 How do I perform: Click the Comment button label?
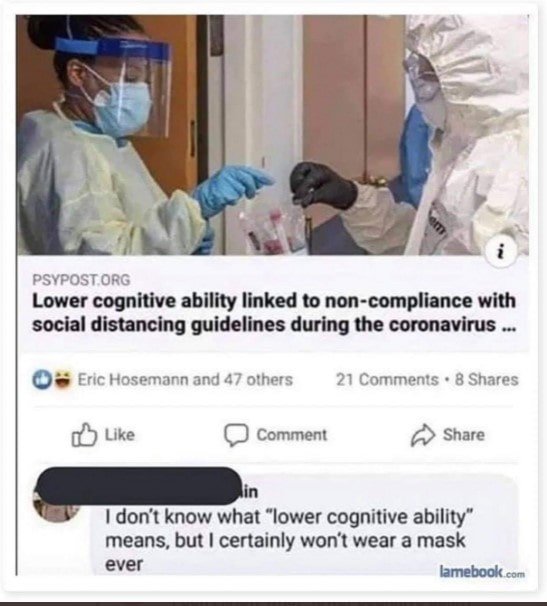pos(292,435)
